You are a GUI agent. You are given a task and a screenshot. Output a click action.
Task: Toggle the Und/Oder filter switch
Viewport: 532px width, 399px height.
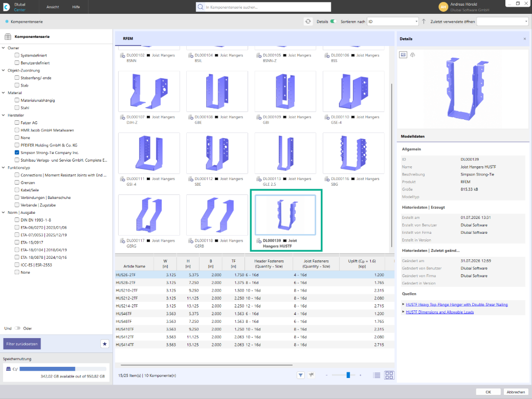17,328
